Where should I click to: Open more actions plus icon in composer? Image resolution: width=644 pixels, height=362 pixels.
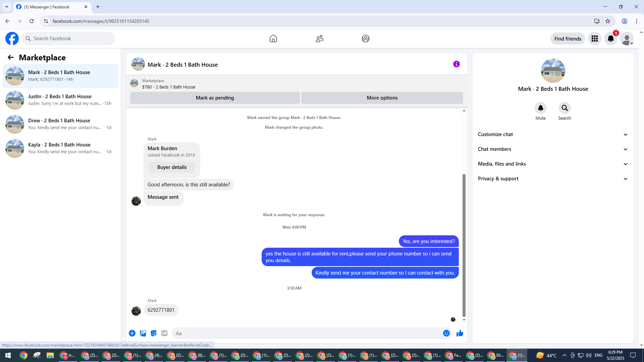click(132, 333)
